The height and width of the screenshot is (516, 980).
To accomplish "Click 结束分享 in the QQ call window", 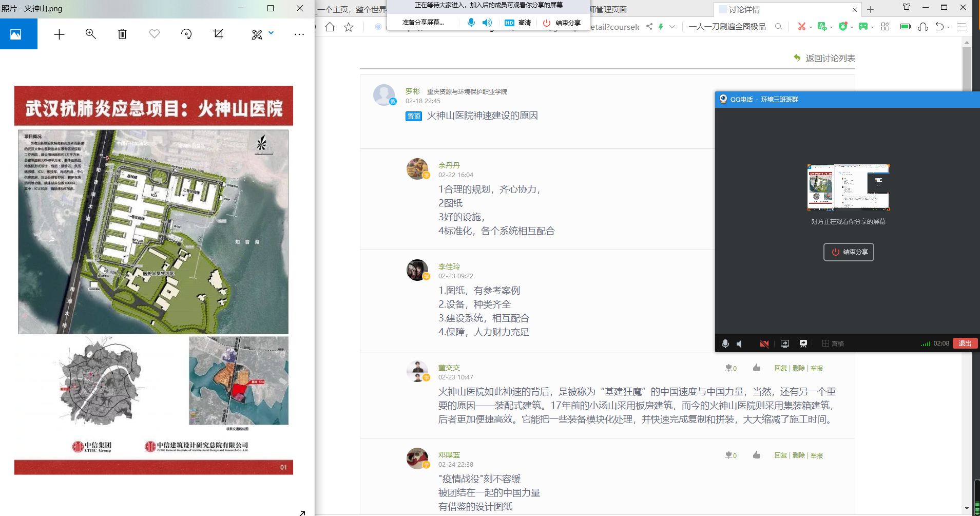I will pyautogui.click(x=849, y=252).
